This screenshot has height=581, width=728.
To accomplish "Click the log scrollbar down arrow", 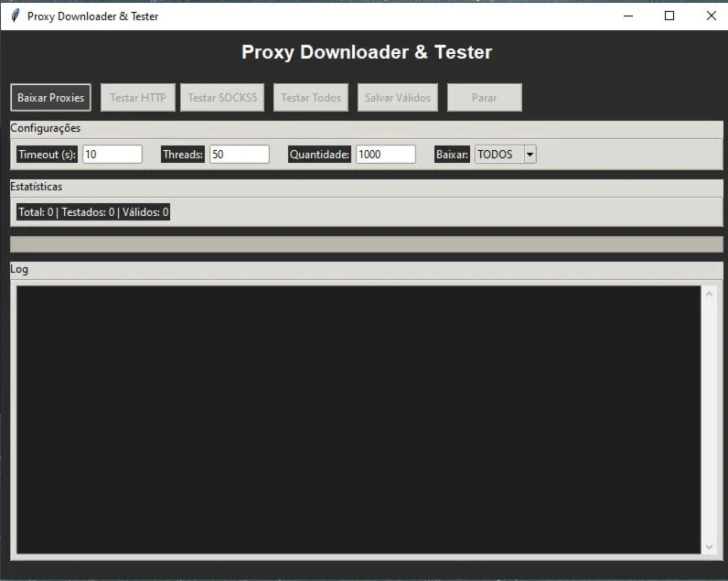I will (x=709, y=546).
